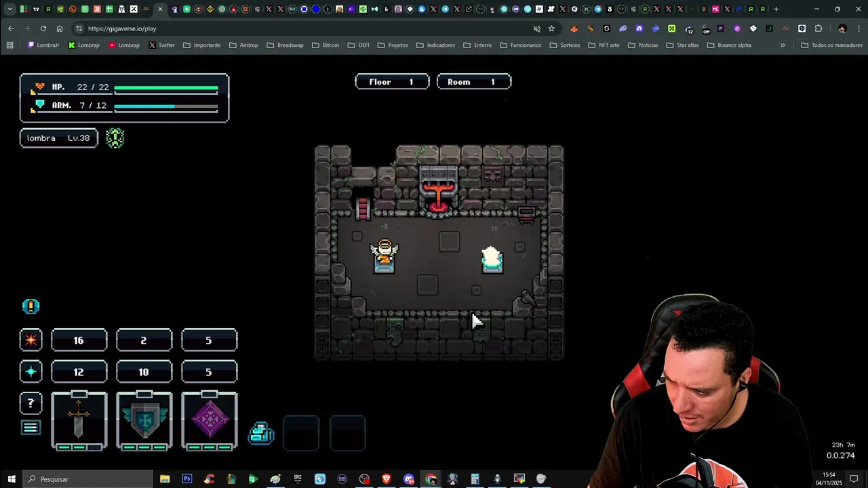
Task: Use the cyan potion item
Action: pyautogui.click(x=261, y=432)
